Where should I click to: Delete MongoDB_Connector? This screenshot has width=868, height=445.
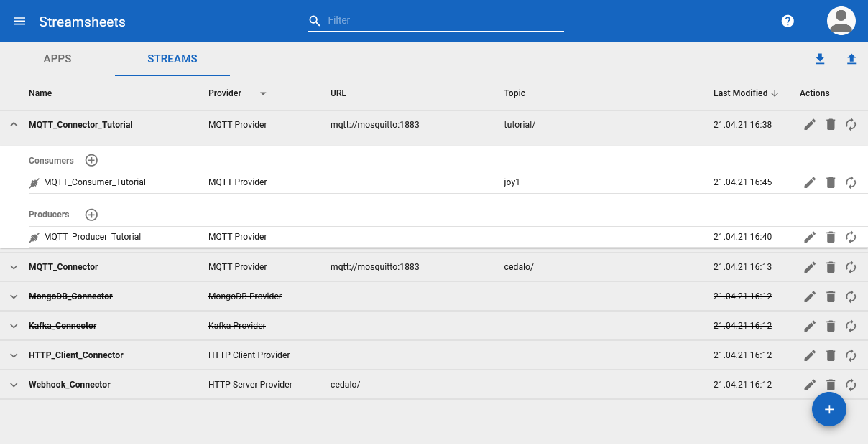pyautogui.click(x=831, y=296)
